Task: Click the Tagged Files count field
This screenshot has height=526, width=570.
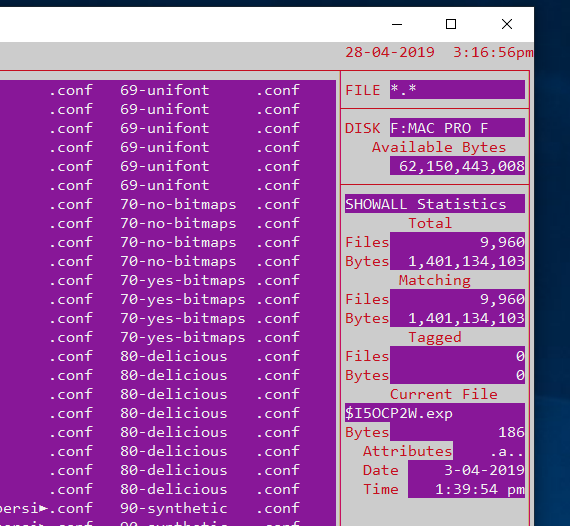Action: point(457,356)
